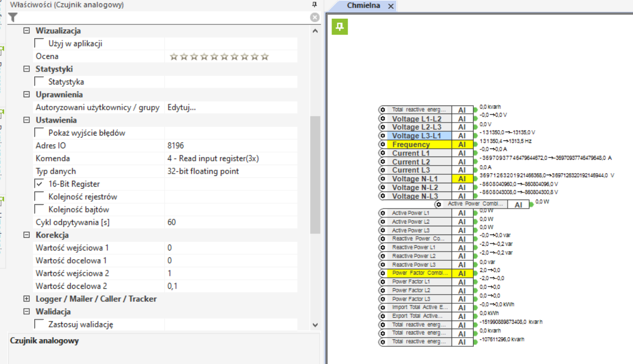Click the green pin icon on the Chmielna canvas
The image size is (633, 364).
[x=340, y=26]
